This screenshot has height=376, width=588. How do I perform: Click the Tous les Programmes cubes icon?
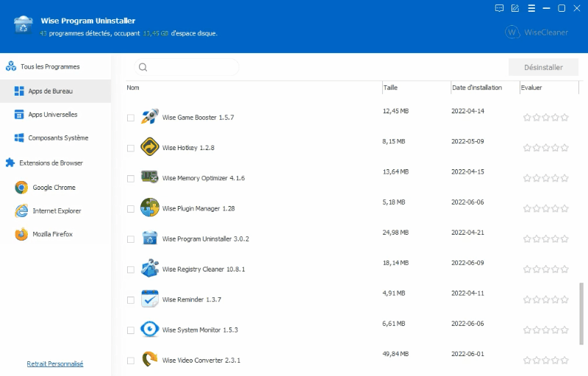click(11, 66)
